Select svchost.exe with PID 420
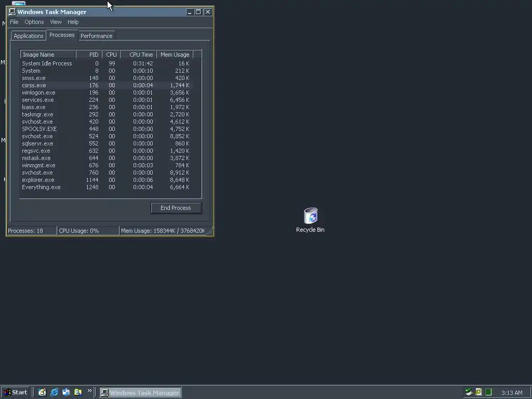 pyautogui.click(x=106, y=122)
